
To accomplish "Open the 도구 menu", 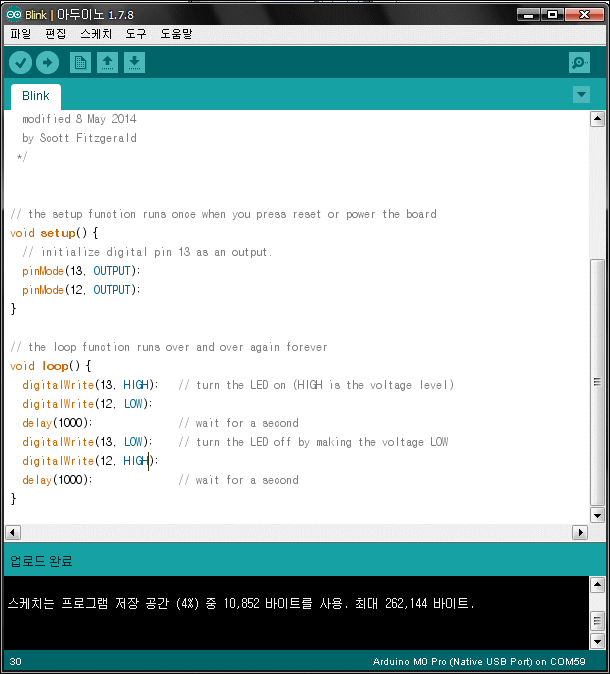I will (x=136, y=34).
